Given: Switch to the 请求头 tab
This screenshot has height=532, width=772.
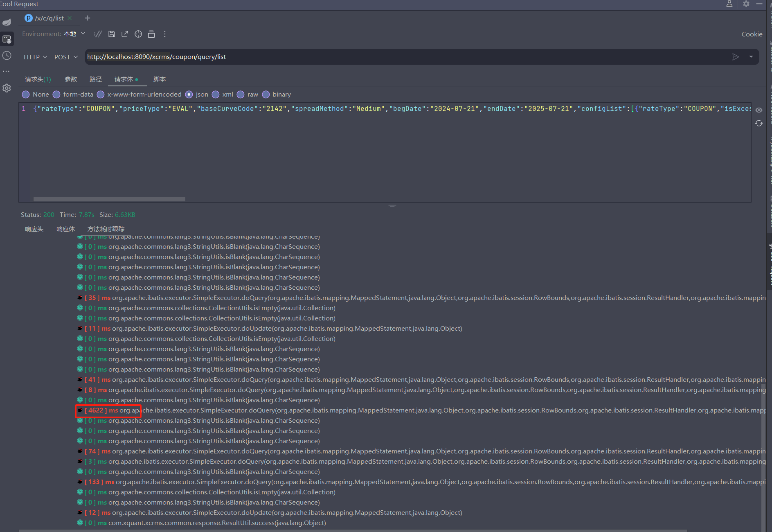Looking at the screenshot, I should 38,79.
